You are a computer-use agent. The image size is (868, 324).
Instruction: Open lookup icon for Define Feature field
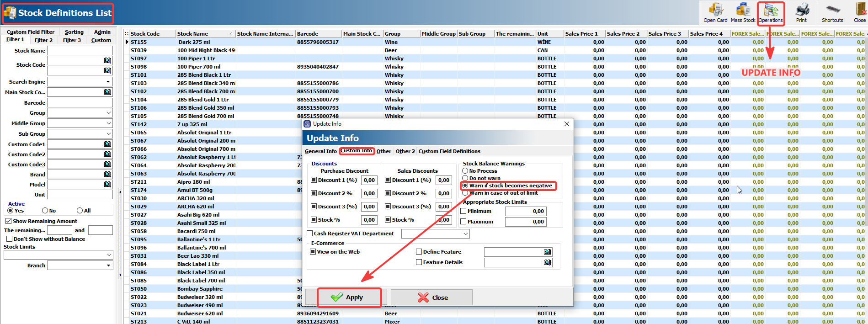point(547,252)
